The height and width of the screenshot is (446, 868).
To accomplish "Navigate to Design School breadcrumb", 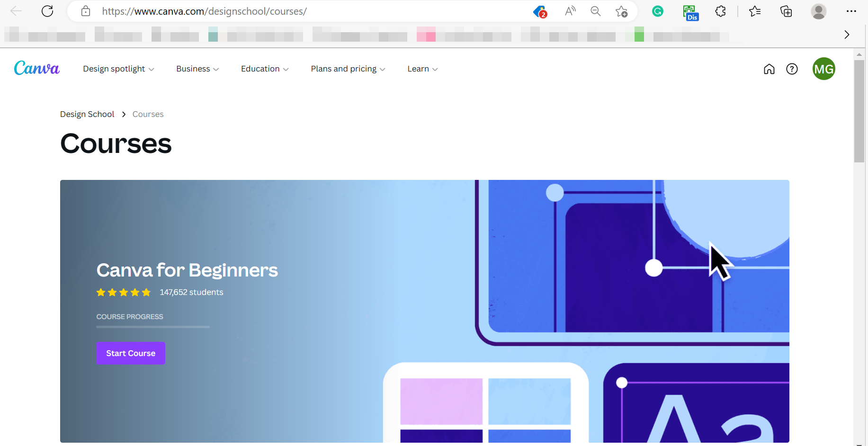I will pyautogui.click(x=87, y=114).
